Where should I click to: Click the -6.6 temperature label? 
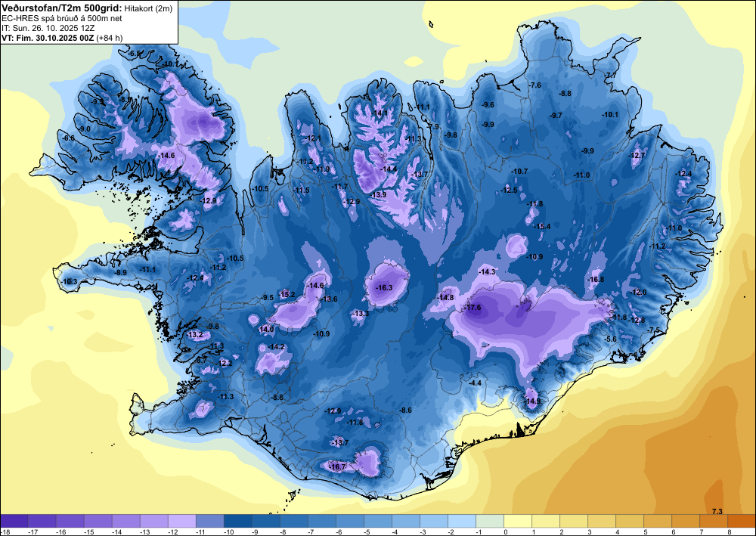pyautogui.click(x=69, y=138)
